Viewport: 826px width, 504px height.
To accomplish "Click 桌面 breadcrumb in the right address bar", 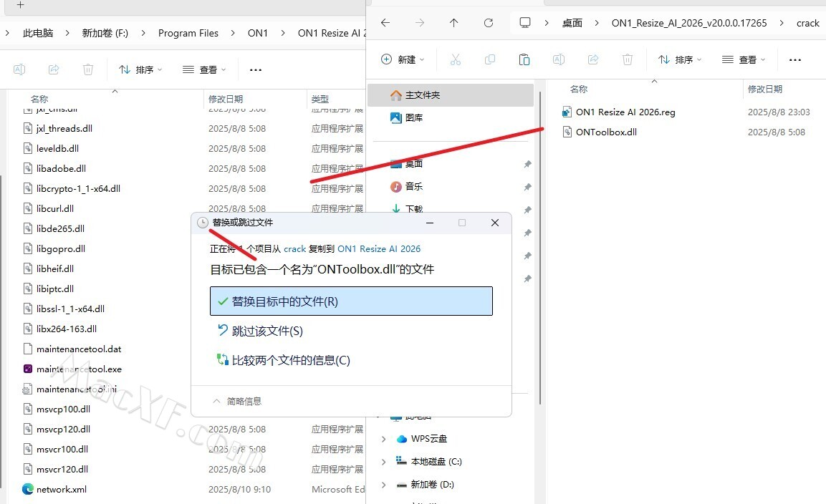I will pyautogui.click(x=572, y=23).
